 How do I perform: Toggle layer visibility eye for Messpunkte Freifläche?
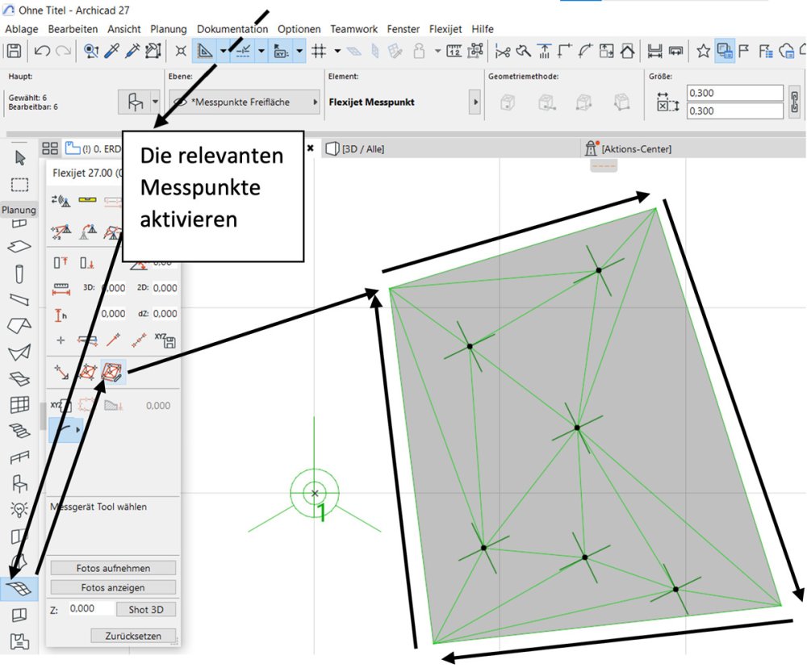[180, 102]
